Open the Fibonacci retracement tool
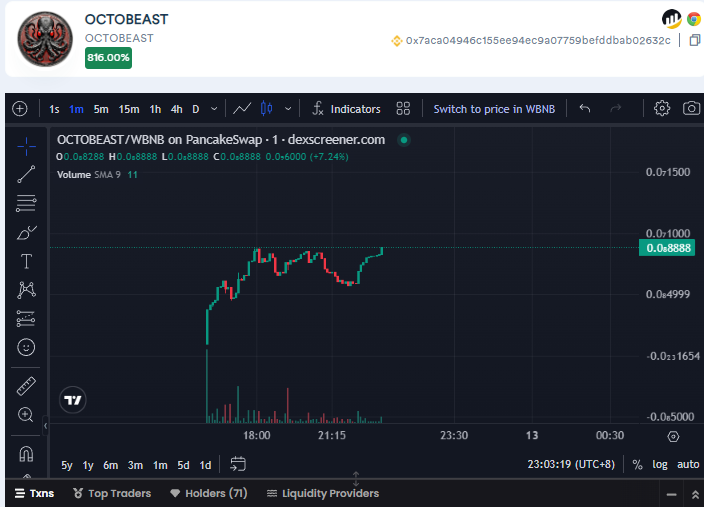Viewport: 704px width, 507px height. point(26,203)
